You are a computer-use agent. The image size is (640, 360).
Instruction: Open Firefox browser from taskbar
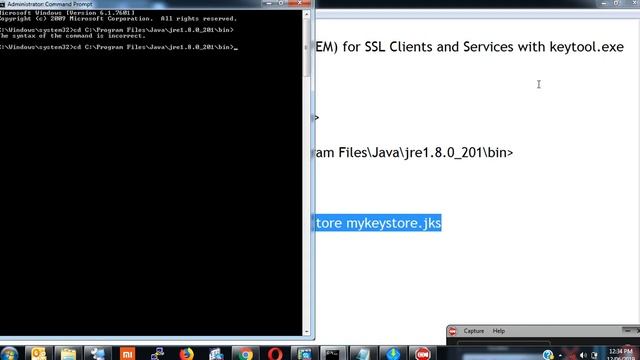tap(187, 353)
